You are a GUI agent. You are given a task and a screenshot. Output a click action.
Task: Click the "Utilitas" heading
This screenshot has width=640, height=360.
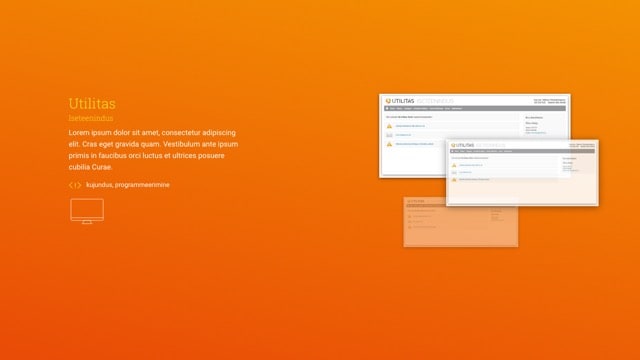coord(92,103)
